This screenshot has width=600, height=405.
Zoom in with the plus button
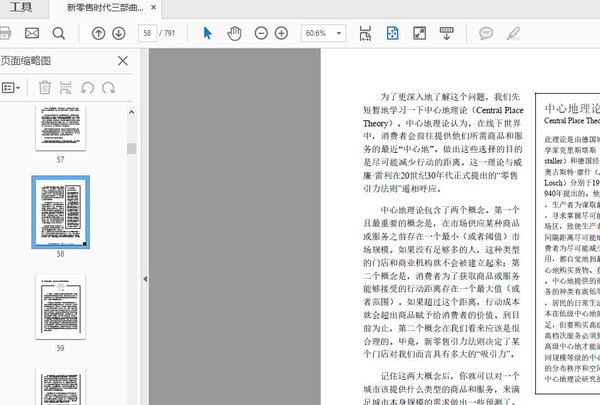281,33
